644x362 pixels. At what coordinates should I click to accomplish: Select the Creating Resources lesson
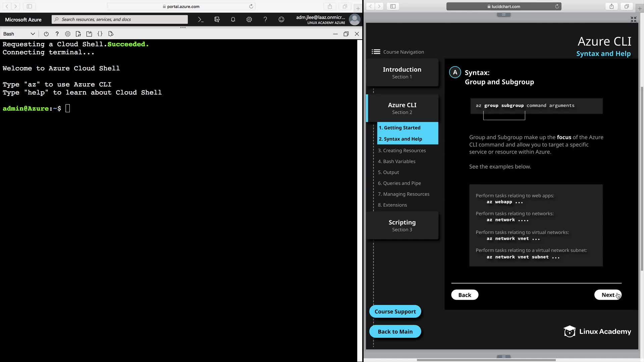[x=402, y=150]
